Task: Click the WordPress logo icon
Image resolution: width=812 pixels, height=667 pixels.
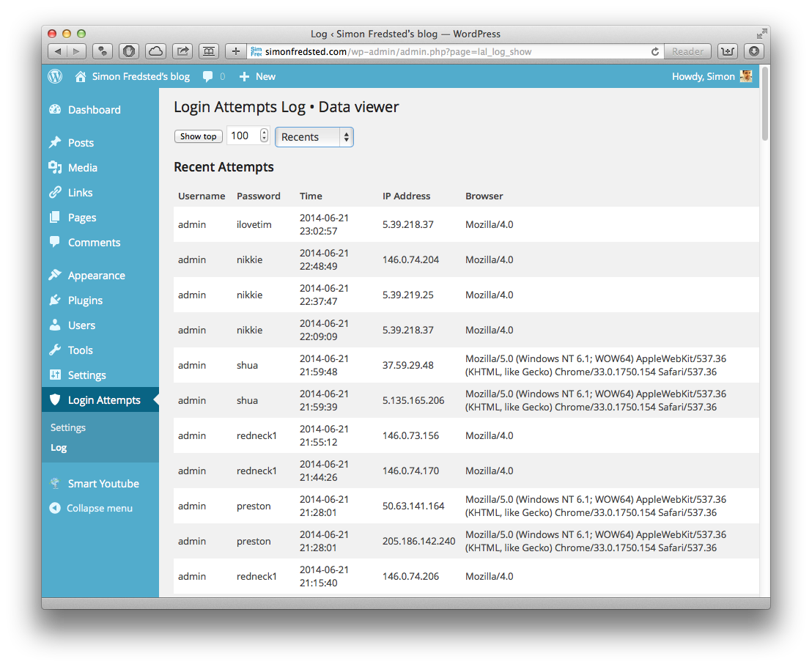Action: click(x=55, y=77)
